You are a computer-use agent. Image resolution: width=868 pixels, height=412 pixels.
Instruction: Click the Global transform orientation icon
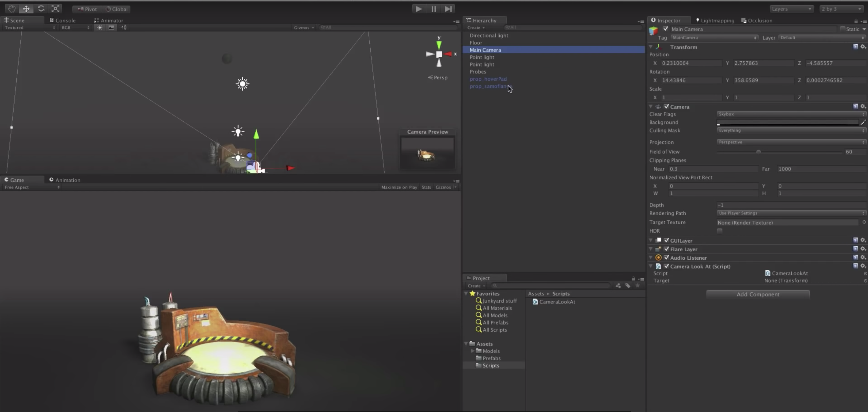click(109, 9)
